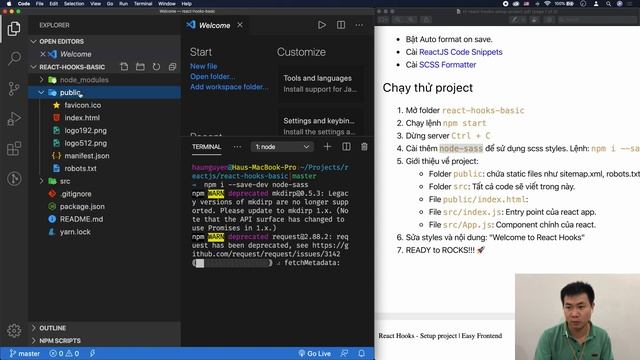The height and width of the screenshot is (360, 640).
Task: Create a new terminal with plus icon
Action: coord(327,147)
